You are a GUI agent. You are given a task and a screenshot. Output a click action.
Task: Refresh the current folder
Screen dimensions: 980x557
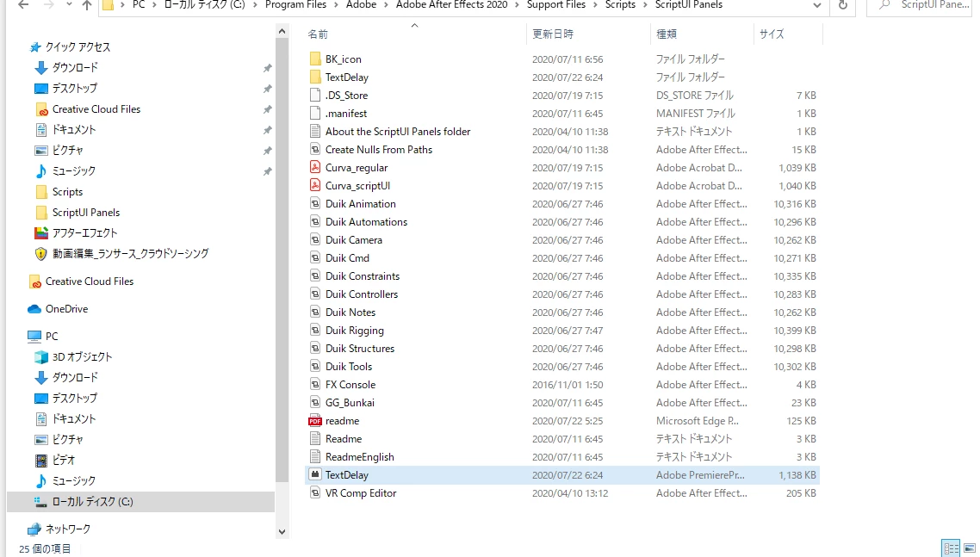pyautogui.click(x=842, y=5)
